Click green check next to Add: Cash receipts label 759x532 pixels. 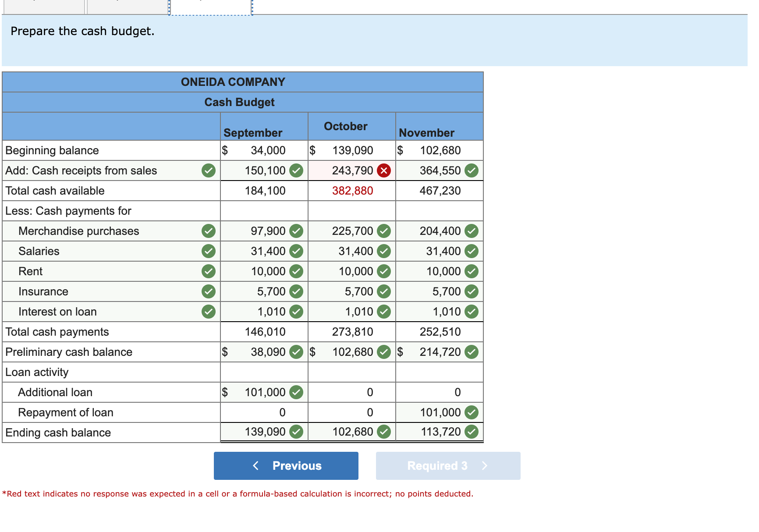[209, 170]
